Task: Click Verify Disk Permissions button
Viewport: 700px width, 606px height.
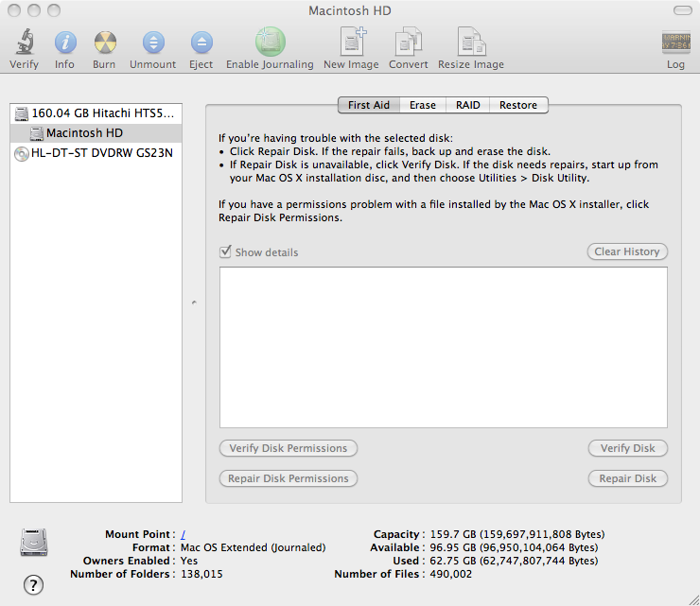Action: coord(289,448)
